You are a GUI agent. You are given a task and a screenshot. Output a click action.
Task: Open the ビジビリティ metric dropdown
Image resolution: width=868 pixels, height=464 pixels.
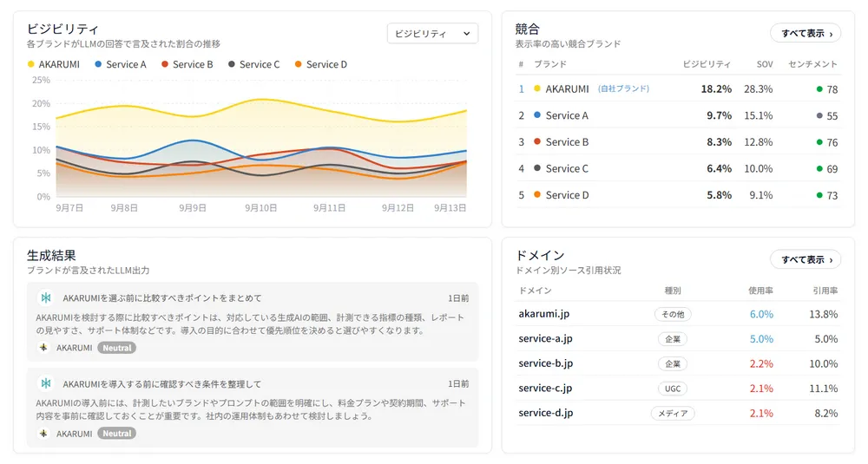pos(432,34)
